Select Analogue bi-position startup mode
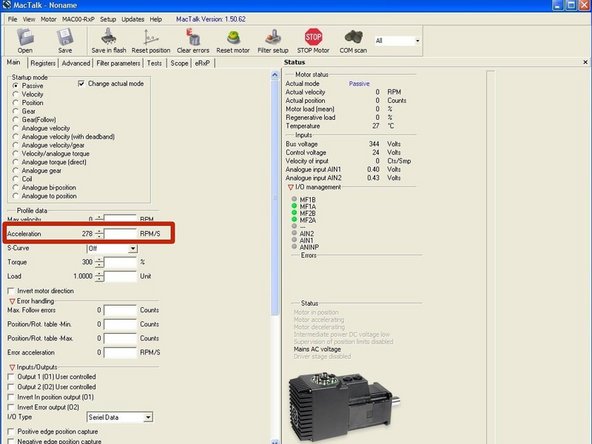This screenshot has height=444, width=592. [15, 187]
